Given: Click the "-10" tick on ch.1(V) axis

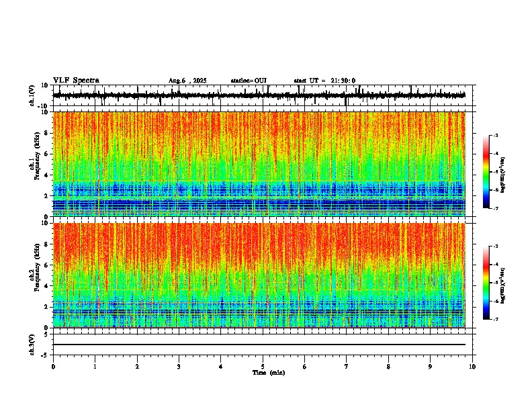Looking at the screenshot, I should click(44, 106).
